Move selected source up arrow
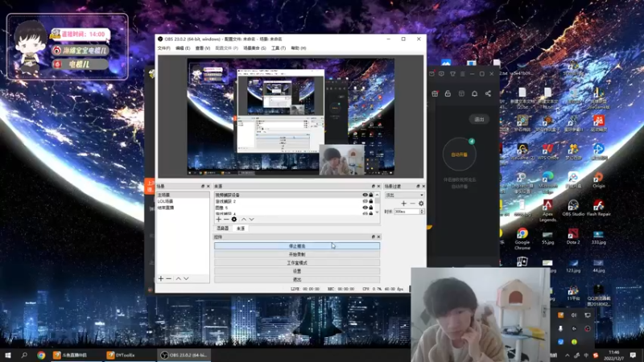 244,220
